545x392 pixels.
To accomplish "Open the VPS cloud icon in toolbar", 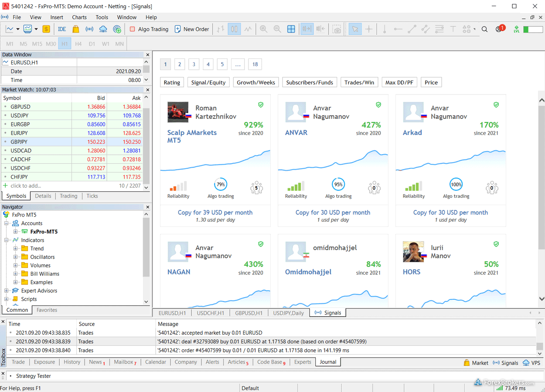I will pos(103,29).
